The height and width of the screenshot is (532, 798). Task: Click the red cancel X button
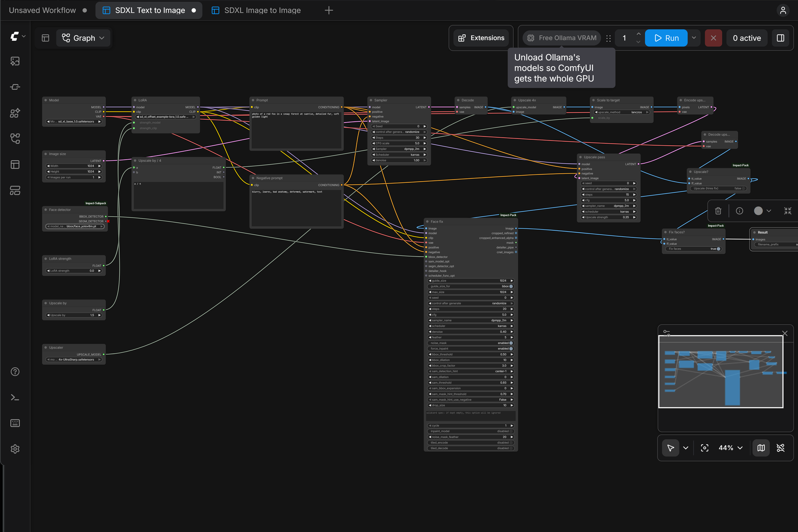click(x=713, y=38)
